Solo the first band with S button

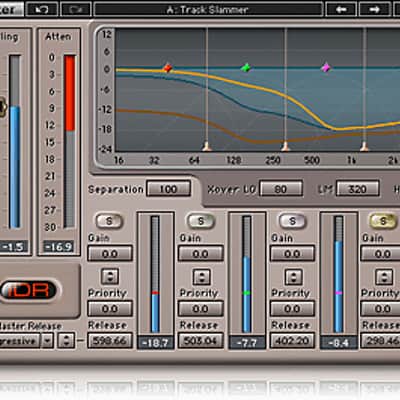point(109,221)
